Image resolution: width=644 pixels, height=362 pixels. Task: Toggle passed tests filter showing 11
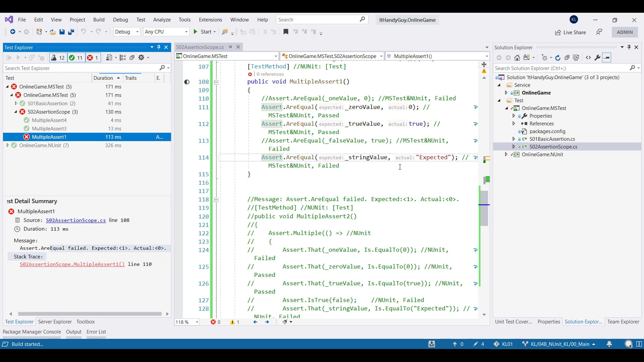76,58
